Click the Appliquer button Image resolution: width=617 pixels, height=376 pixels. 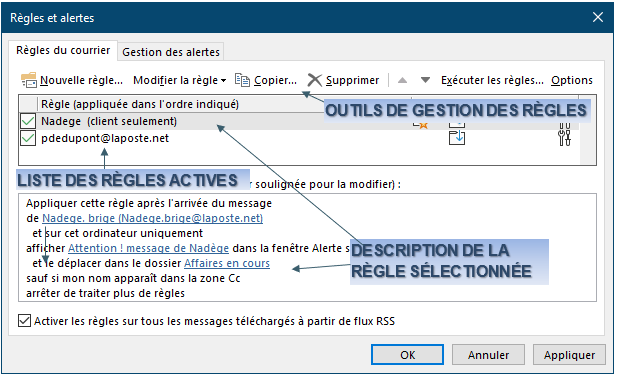point(569,355)
